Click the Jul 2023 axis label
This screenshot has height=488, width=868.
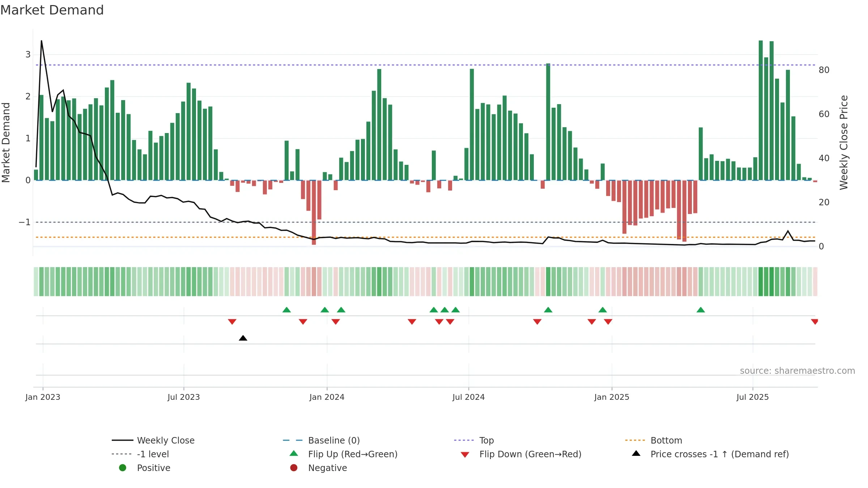184,397
